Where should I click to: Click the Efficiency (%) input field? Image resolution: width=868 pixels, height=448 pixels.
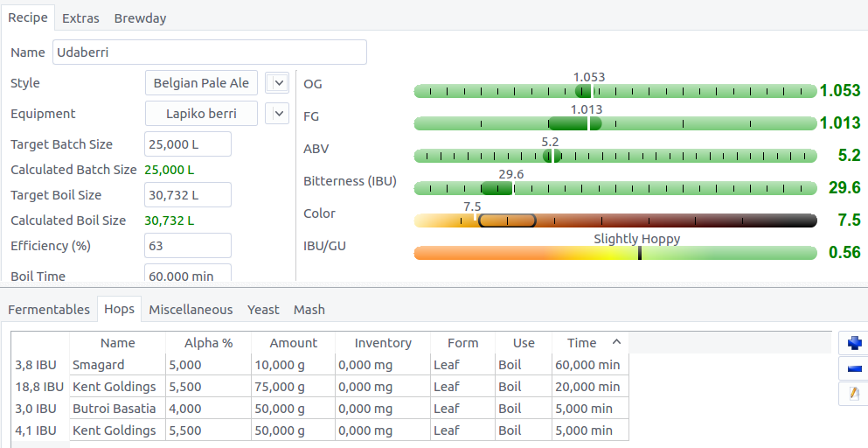(x=187, y=246)
